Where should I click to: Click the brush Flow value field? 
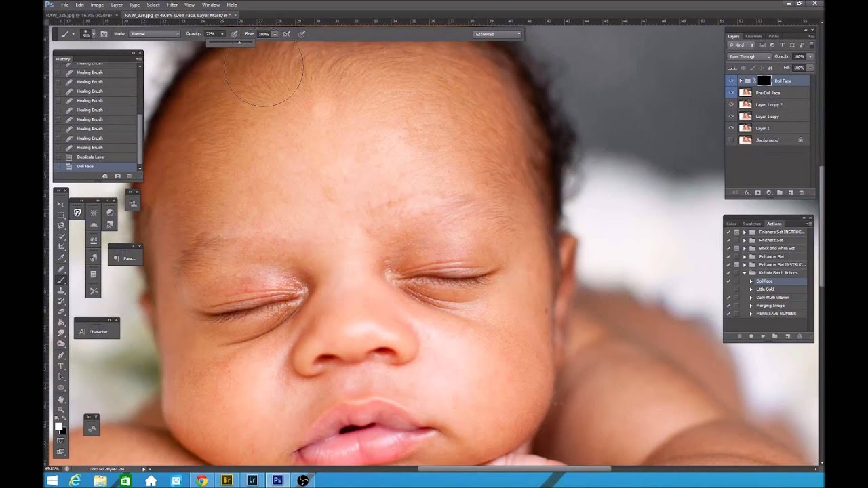click(x=264, y=34)
